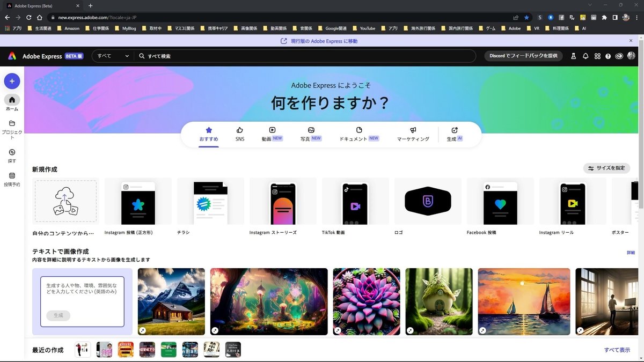Viewport: 644px width, 362px height.
Task: Select the ドキュメント tab
Action: coord(359,134)
